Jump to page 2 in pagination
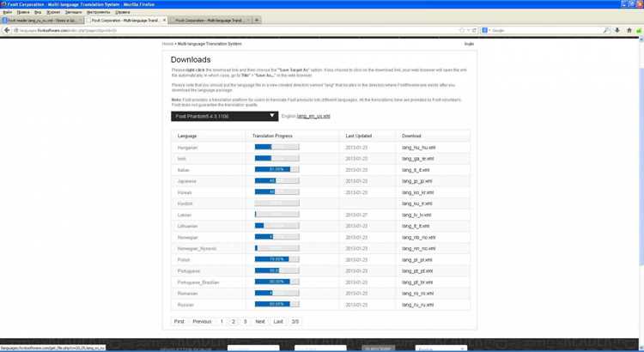 tap(234, 322)
